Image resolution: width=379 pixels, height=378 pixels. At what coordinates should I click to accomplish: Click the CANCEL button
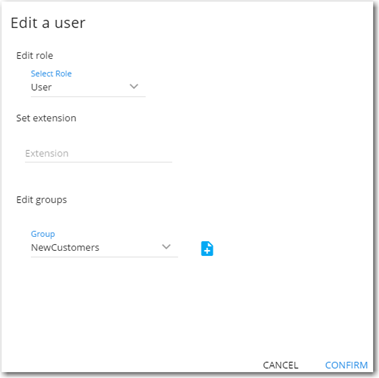pos(280,365)
